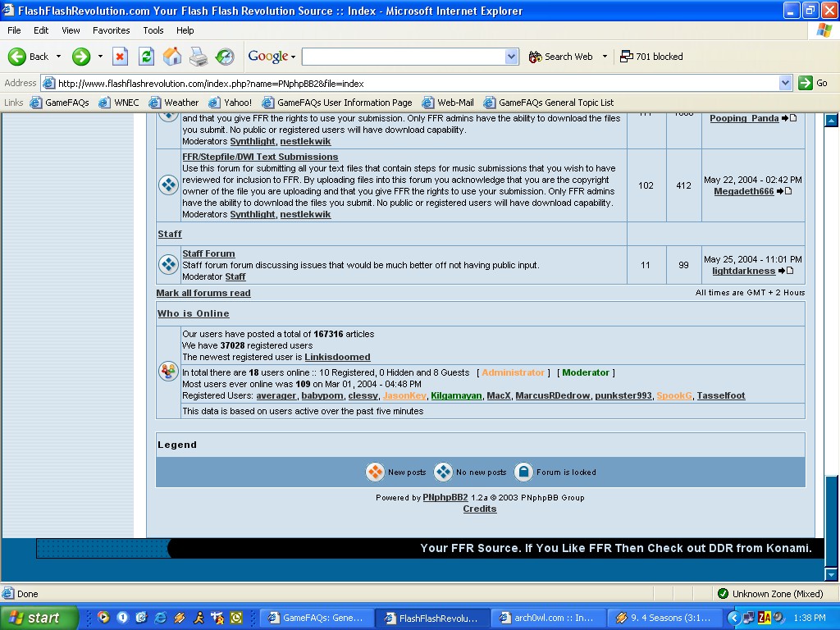
Task: Click Mark all forums read link
Action: (203, 293)
